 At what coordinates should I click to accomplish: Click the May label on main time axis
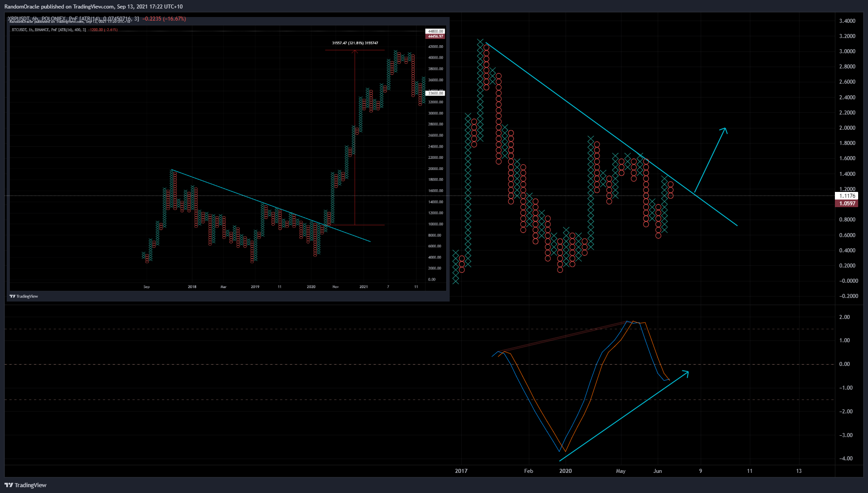point(621,471)
